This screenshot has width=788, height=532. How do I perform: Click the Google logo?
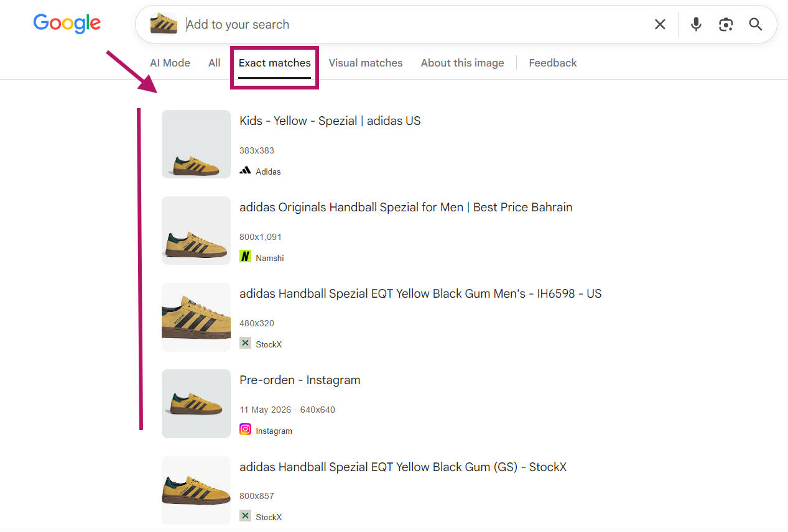67,24
